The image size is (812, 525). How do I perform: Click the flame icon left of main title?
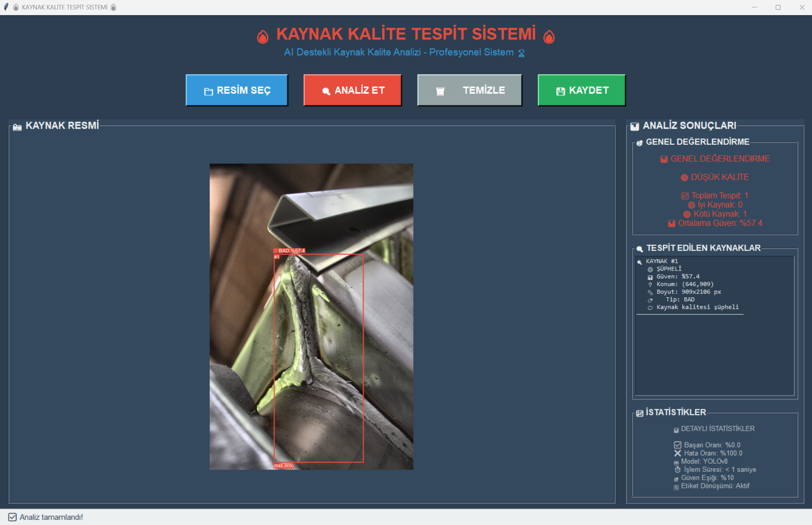[263, 37]
